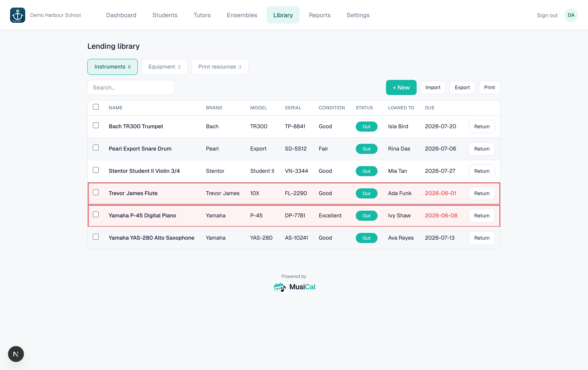Viewport: 588px width, 370px height.
Task: Click the Bach TR300 Trumpet name
Action: coord(136,126)
